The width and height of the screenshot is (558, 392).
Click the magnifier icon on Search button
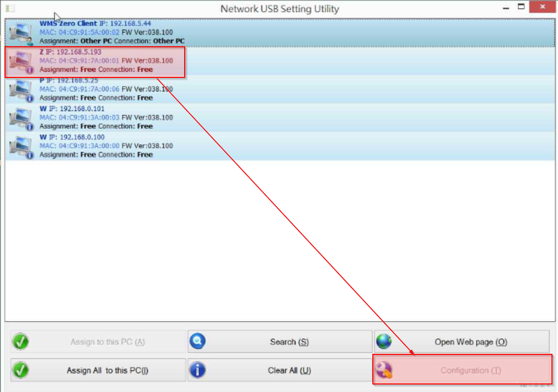[x=197, y=342]
